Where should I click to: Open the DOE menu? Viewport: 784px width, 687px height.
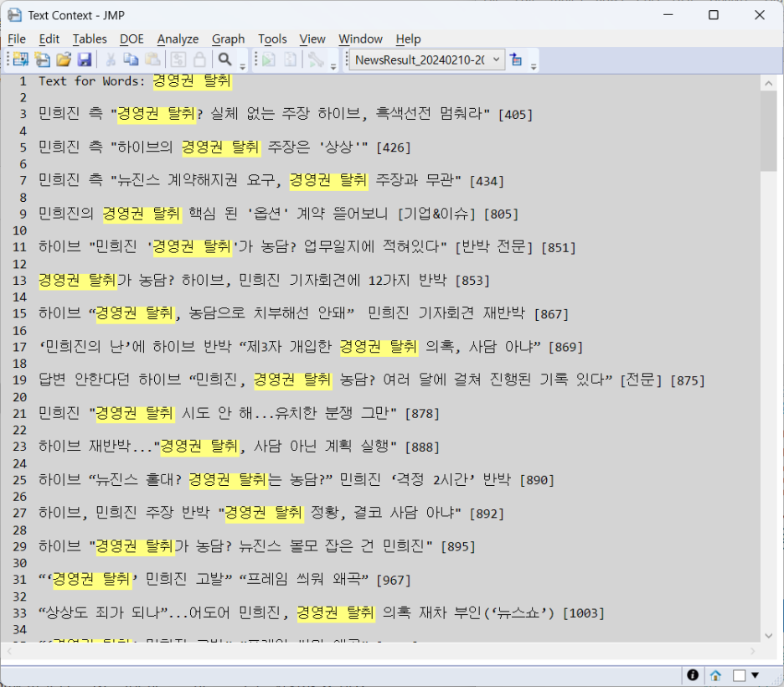point(132,39)
